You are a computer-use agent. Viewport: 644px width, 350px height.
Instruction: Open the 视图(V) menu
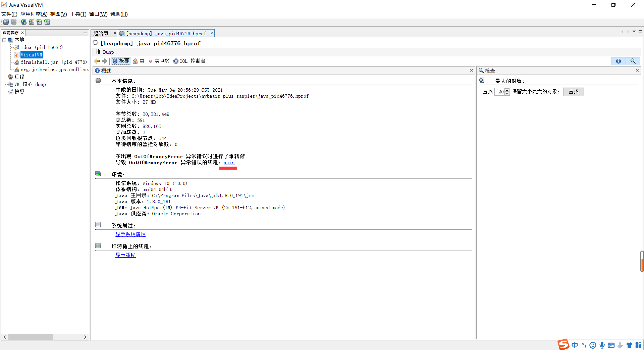[59, 14]
